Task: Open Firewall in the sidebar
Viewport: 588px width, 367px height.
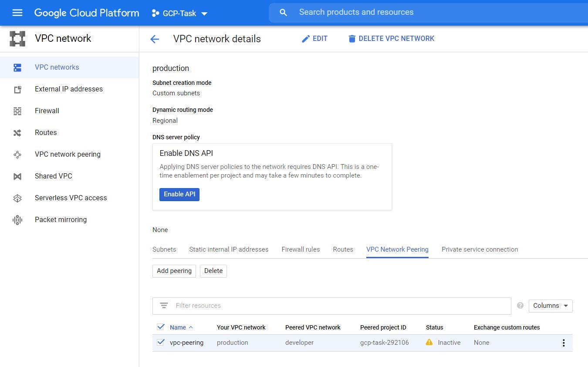Action: (69, 111)
